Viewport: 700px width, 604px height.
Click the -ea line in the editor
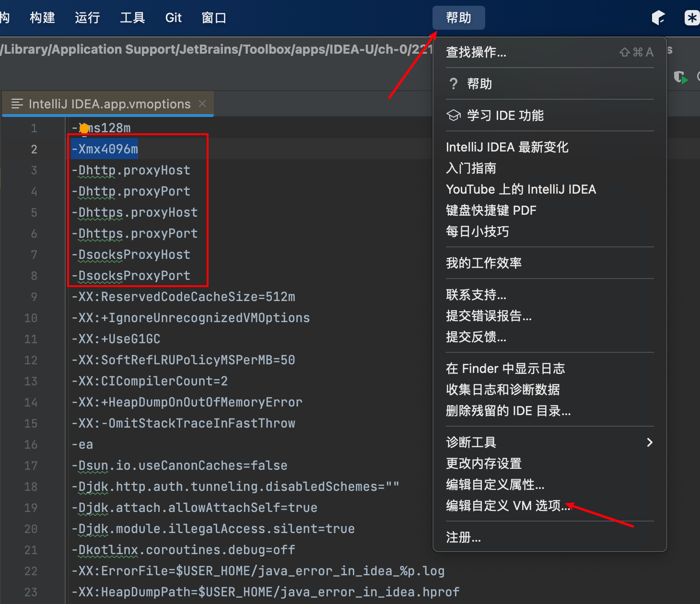tap(82, 444)
